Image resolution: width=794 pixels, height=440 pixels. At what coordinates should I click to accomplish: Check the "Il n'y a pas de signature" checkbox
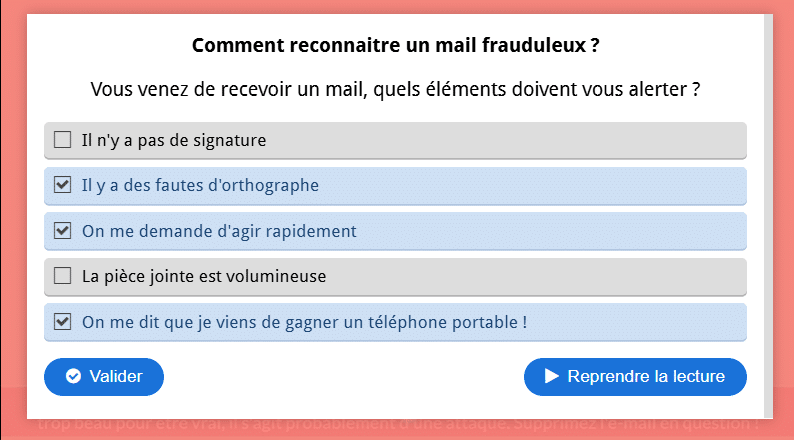62,140
